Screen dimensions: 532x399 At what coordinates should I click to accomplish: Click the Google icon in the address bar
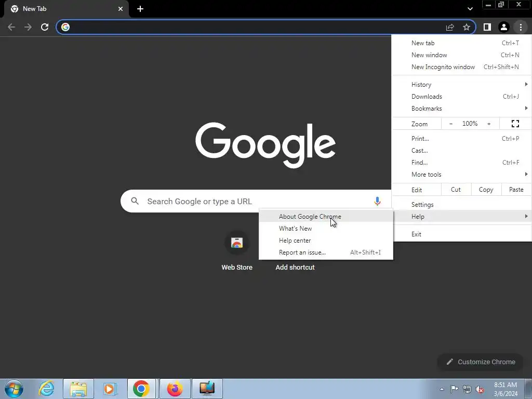pos(65,27)
